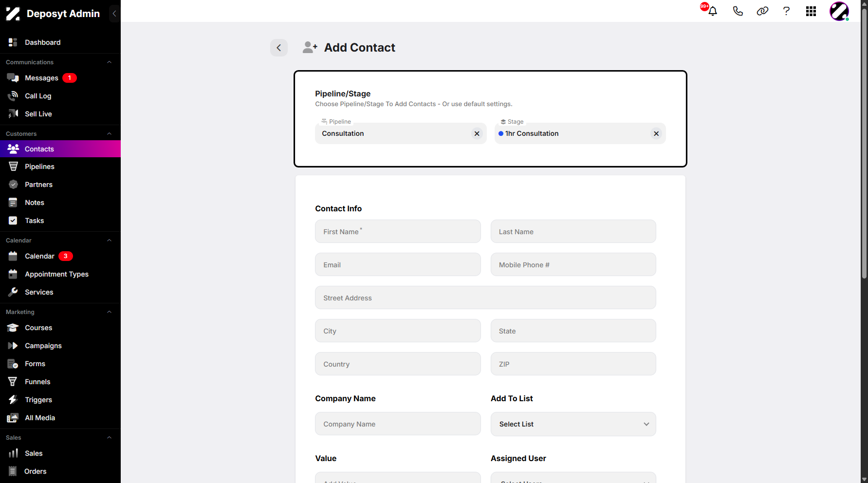Click the Partners badge icon in sidebar

13,185
